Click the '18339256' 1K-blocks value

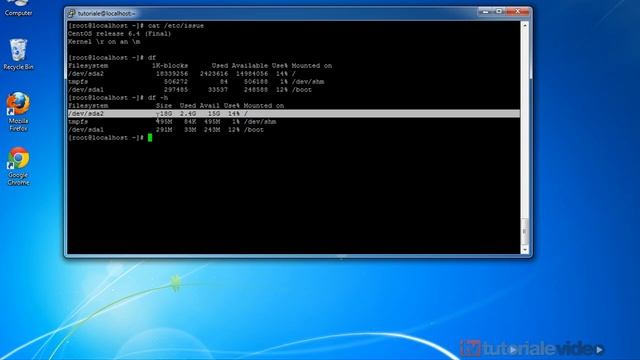(172, 74)
